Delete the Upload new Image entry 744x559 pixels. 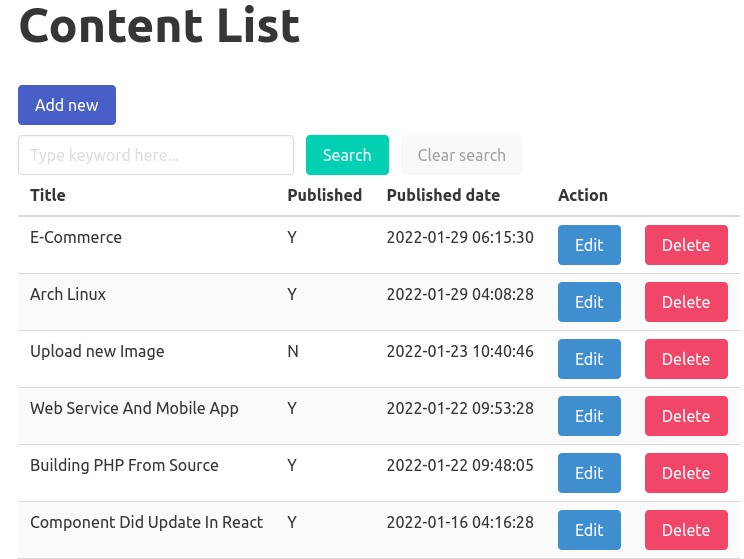[x=686, y=359]
